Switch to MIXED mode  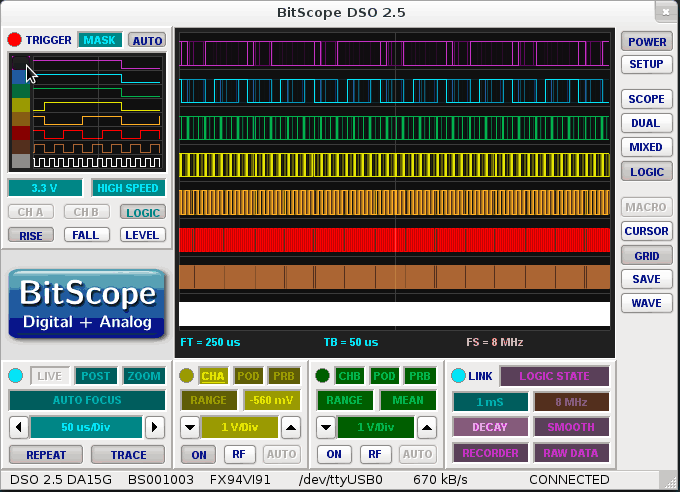(647, 147)
